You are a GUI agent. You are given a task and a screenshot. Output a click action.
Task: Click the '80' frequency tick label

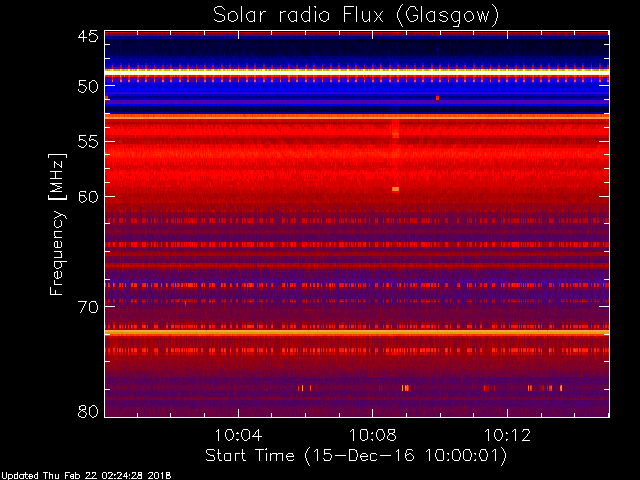pos(88,411)
